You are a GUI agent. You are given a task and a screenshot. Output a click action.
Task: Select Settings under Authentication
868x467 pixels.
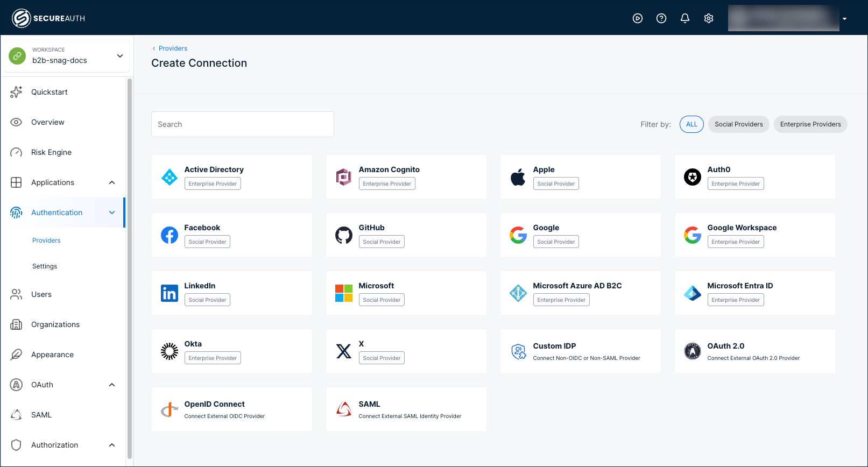[x=45, y=266]
